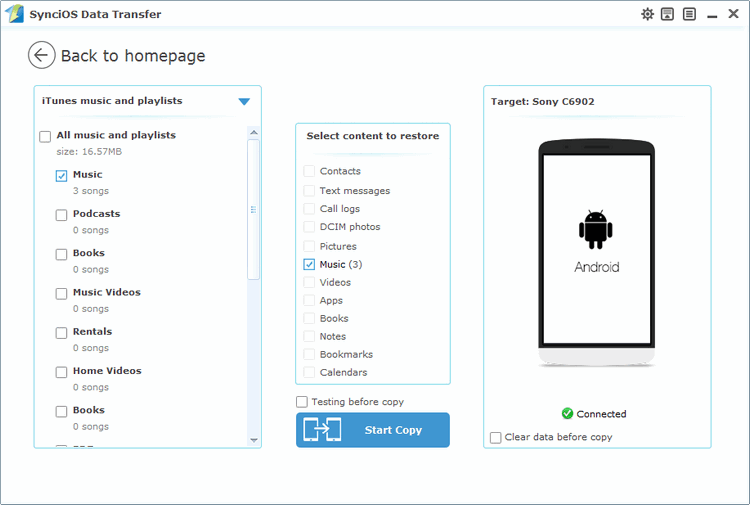Close the SynciOS Data Transfer window

pos(733,13)
